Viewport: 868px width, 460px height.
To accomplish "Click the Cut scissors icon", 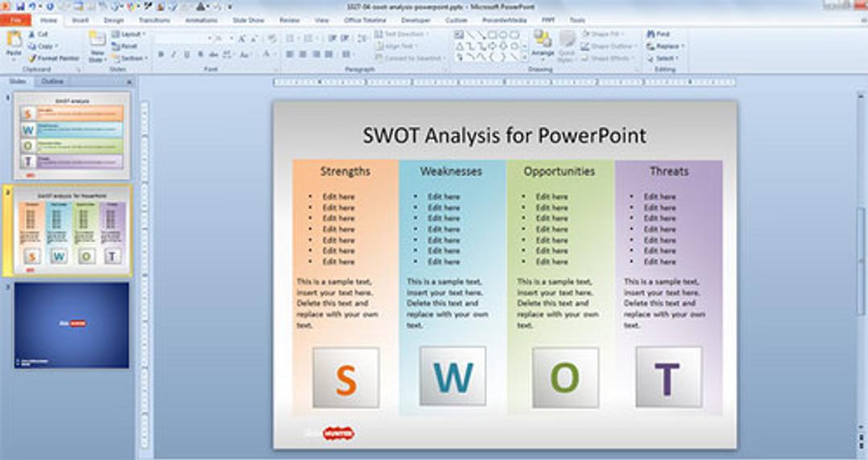I will pos(31,35).
